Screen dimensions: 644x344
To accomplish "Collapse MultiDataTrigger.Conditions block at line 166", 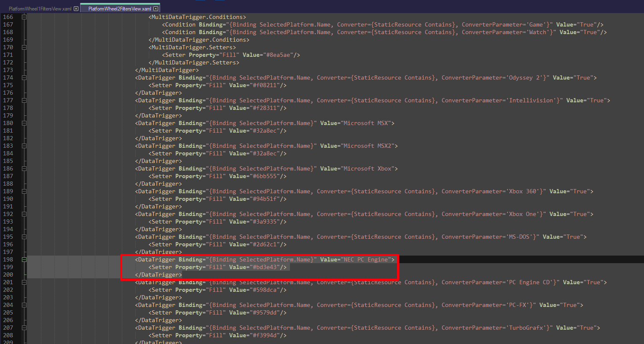I will tap(24, 17).
